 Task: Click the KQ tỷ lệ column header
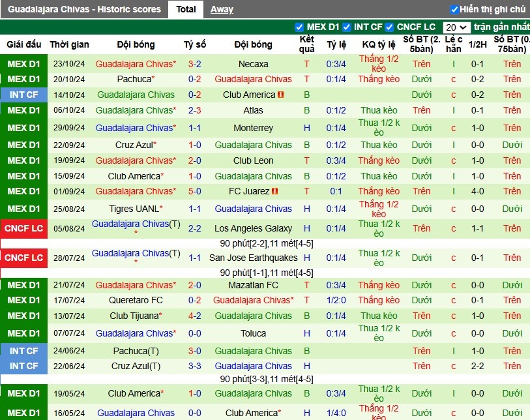tap(379, 44)
